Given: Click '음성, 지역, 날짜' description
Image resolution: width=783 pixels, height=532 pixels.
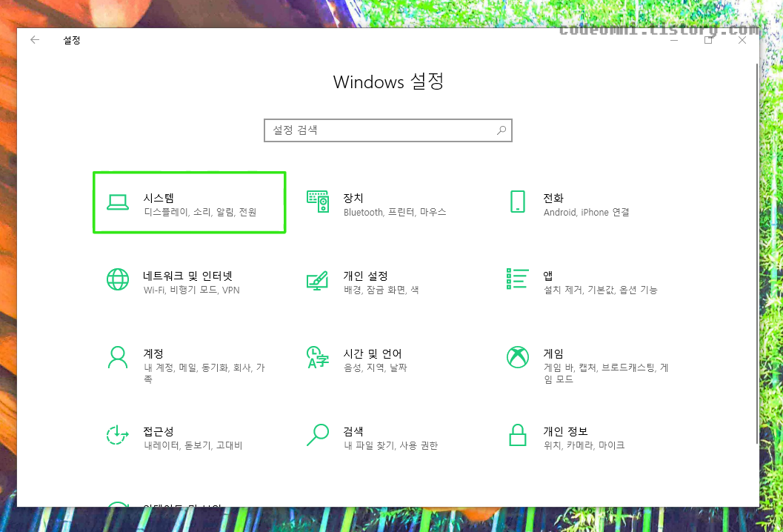Looking at the screenshot, I should (376, 368).
